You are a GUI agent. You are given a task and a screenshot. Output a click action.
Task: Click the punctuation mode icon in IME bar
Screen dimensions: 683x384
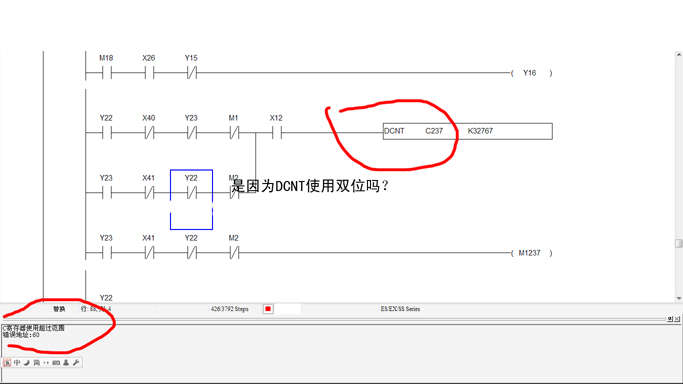(x=46, y=363)
